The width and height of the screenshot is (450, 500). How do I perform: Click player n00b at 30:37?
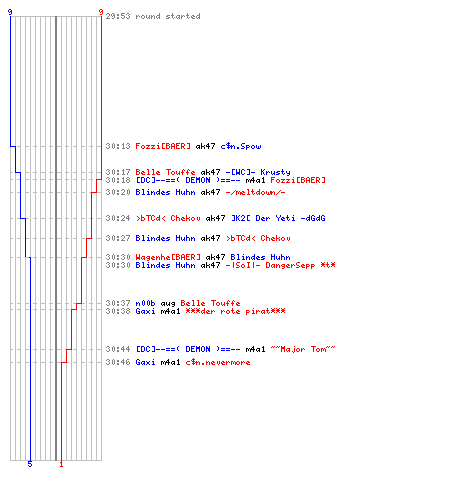(x=145, y=303)
